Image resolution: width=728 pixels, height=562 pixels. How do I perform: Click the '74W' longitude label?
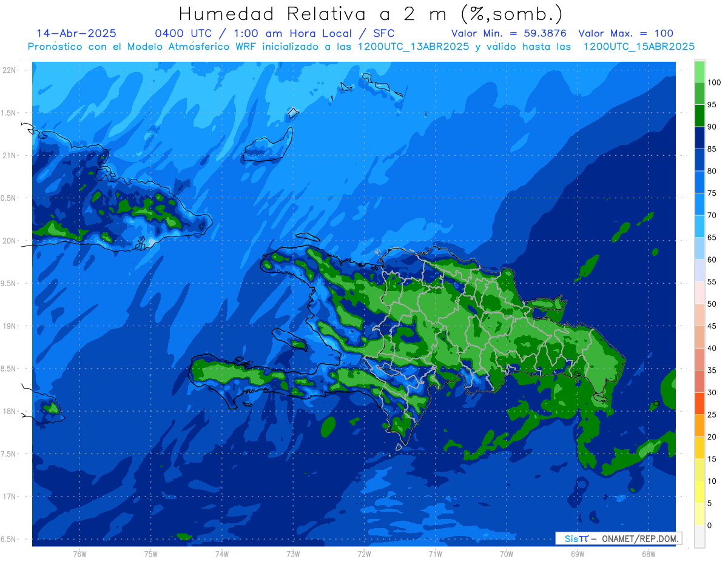222,554
